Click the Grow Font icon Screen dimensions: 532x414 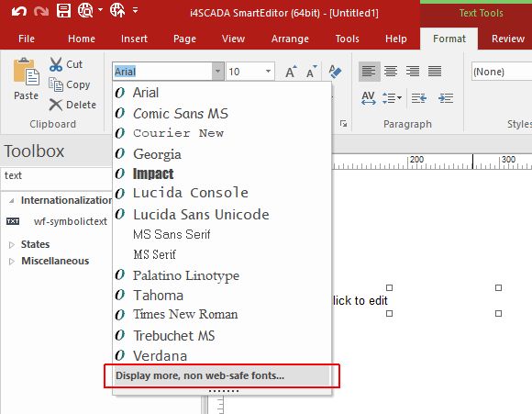[x=291, y=72]
